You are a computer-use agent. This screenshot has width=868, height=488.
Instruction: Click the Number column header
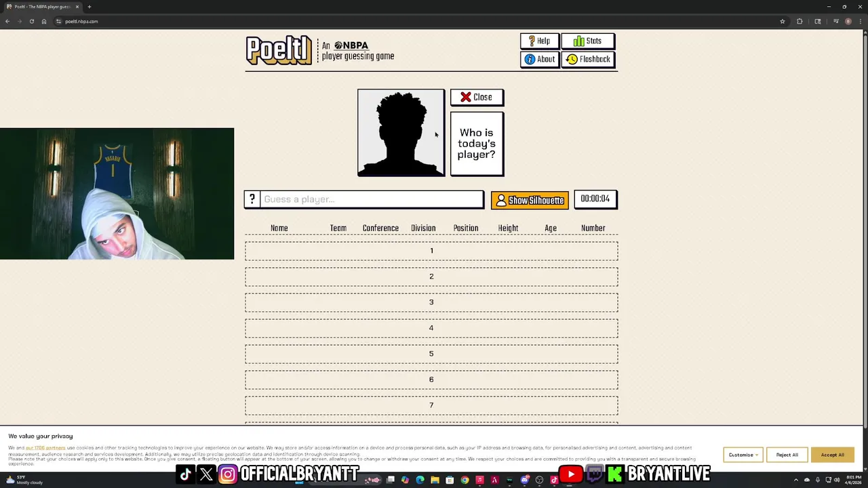(593, 228)
